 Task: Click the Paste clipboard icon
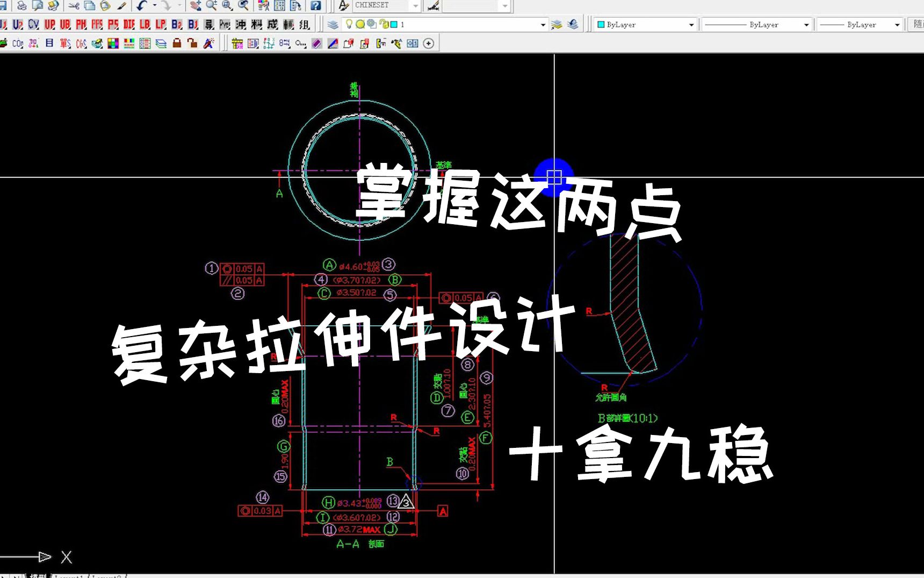coord(105,6)
